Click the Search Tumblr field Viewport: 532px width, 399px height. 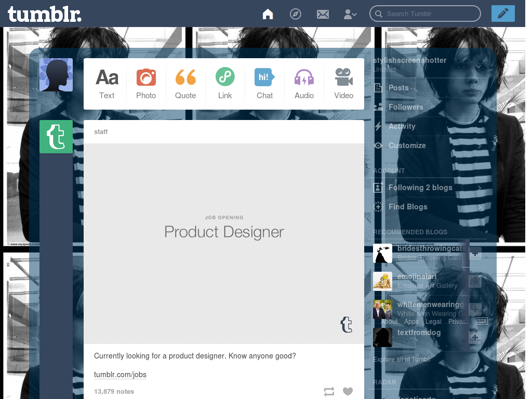(425, 14)
